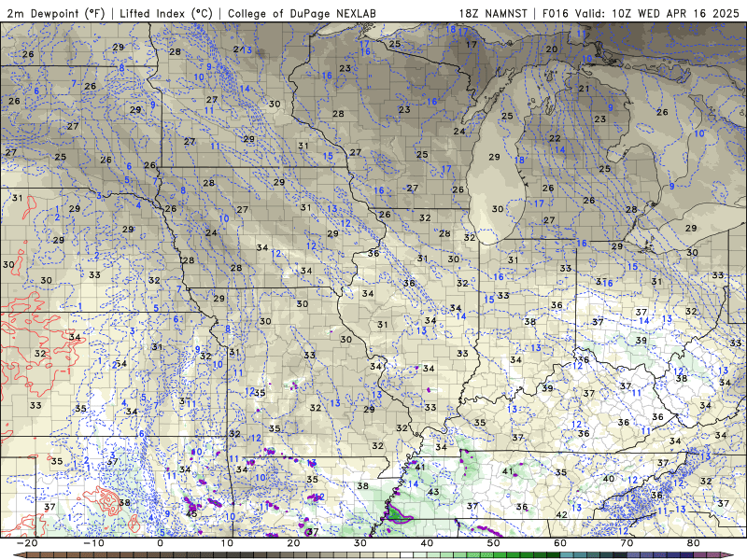Click the '80' legend scale label

click(694, 543)
